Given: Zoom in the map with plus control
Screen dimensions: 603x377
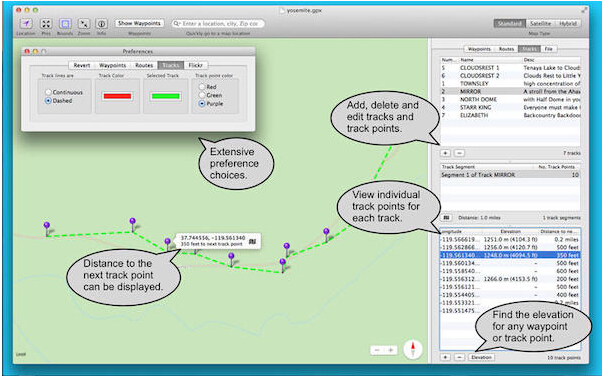Looking at the screenshot, I should click(x=390, y=350).
